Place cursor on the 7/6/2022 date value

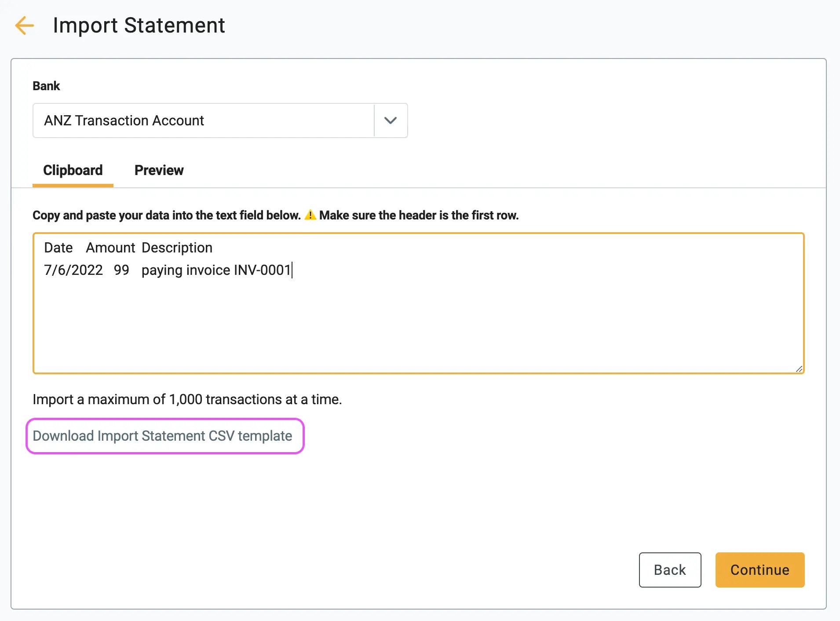(x=73, y=270)
